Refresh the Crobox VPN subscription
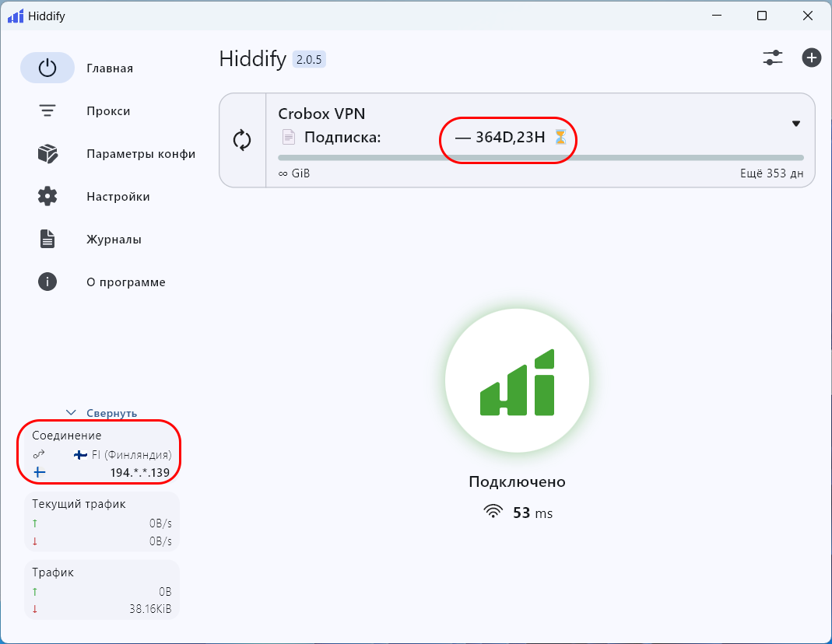This screenshot has width=832, height=644. pos(243,140)
